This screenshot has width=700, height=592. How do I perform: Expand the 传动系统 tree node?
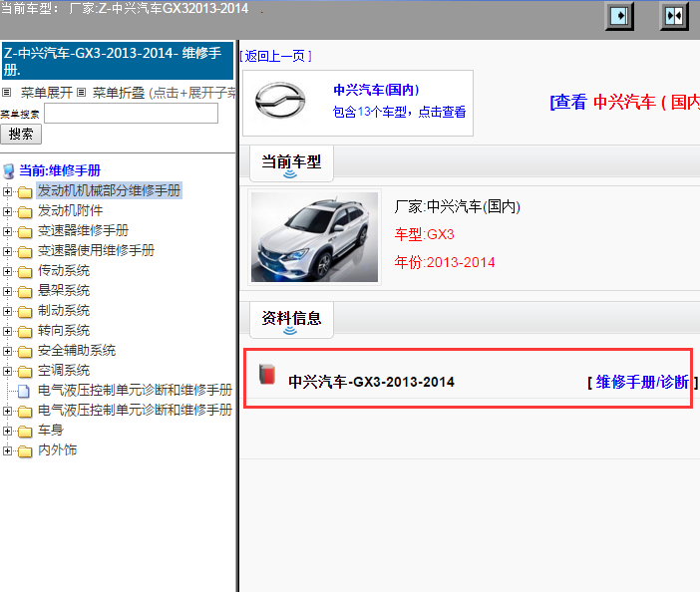7,271
